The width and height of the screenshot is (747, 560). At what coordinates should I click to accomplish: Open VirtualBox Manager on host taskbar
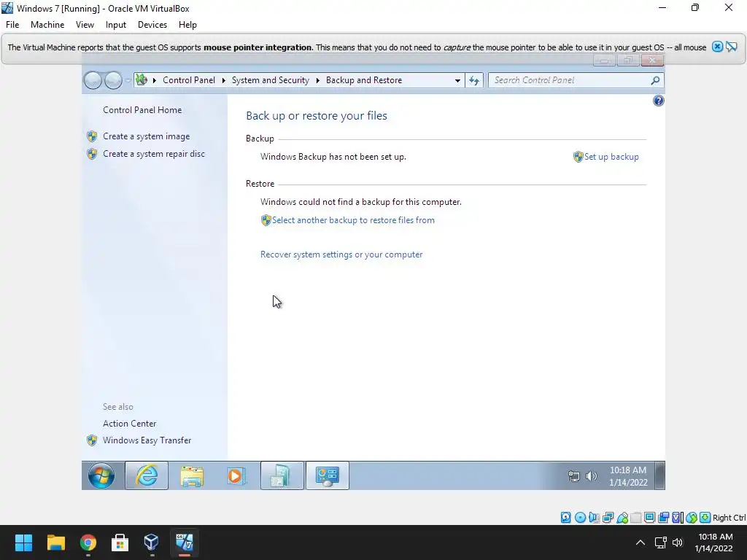[x=152, y=542]
